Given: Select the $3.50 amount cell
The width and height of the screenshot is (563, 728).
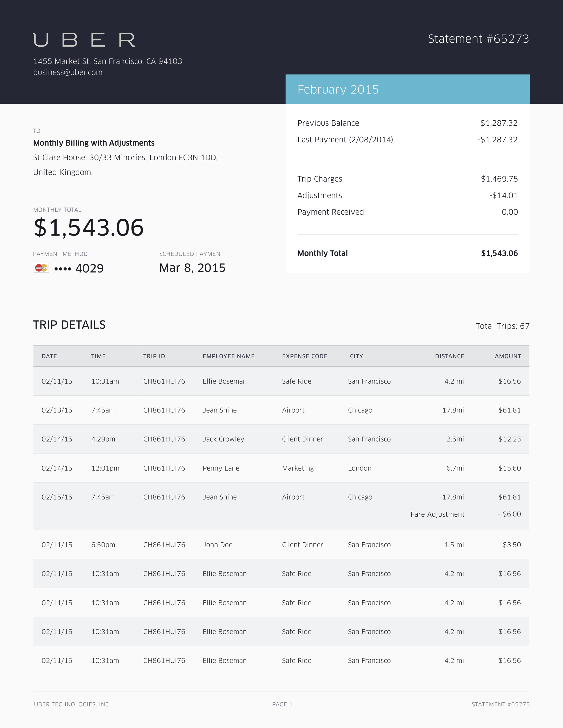Looking at the screenshot, I should pos(512,545).
